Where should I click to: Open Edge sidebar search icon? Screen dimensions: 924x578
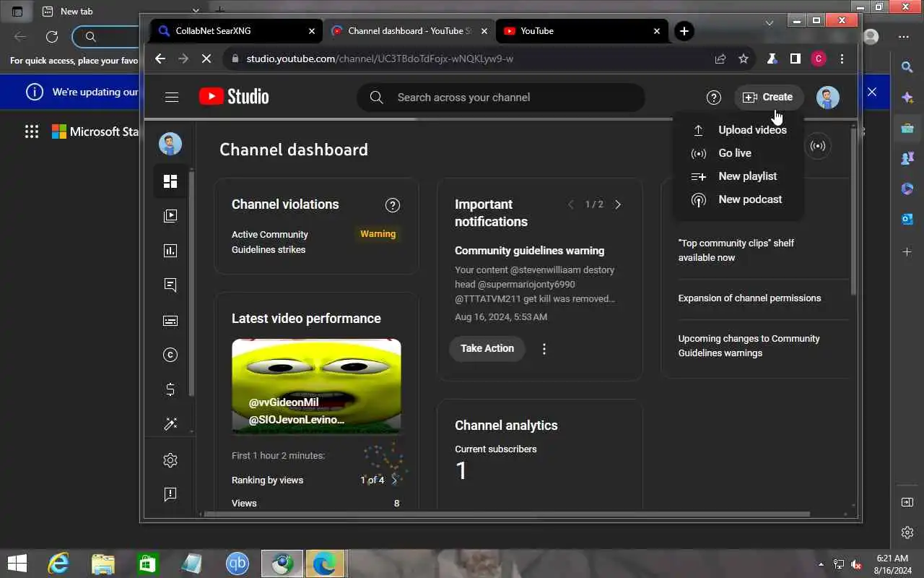(907, 67)
